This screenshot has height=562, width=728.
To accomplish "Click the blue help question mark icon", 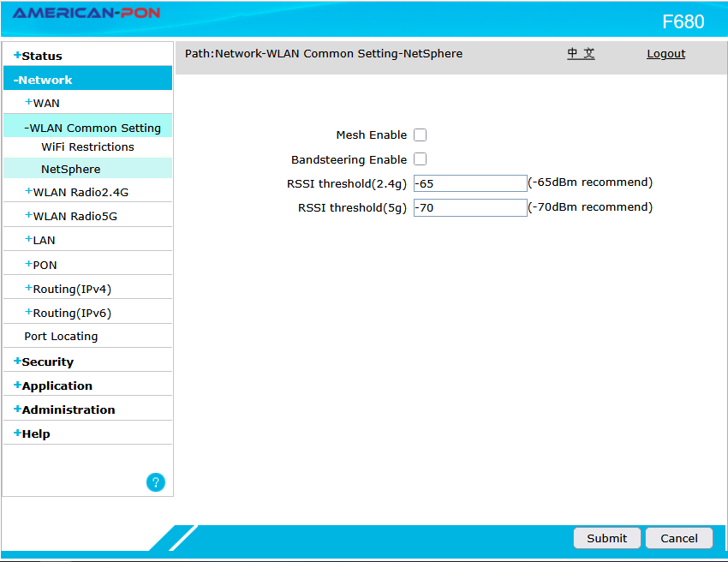I will [x=156, y=482].
